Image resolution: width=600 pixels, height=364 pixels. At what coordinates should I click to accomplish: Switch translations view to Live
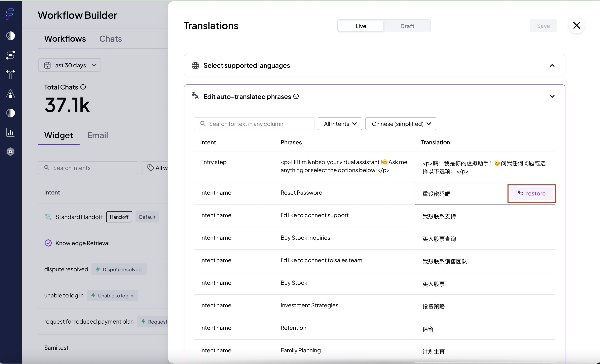(x=361, y=26)
